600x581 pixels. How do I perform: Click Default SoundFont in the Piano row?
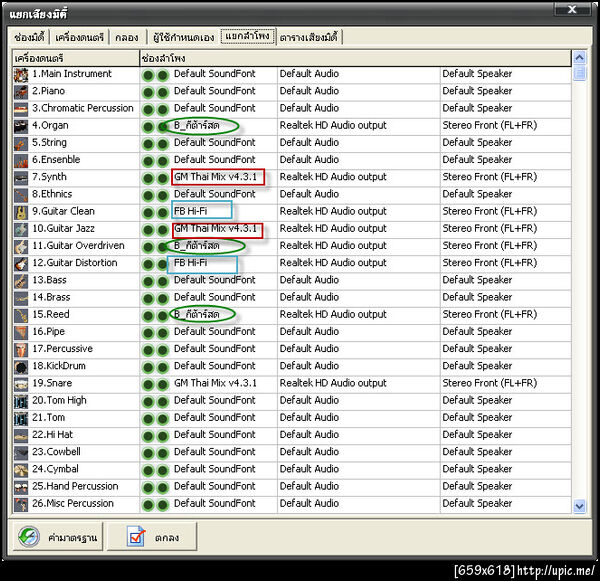tap(214, 91)
